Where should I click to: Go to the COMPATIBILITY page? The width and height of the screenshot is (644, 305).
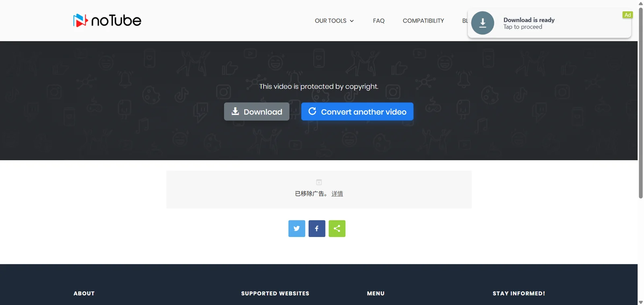(x=423, y=21)
